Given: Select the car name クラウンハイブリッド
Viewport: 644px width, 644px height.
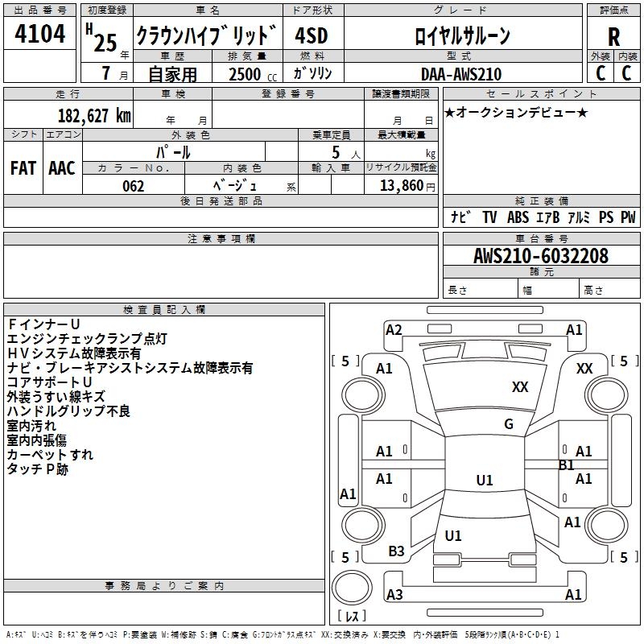Looking at the screenshot, I should pos(207,35).
